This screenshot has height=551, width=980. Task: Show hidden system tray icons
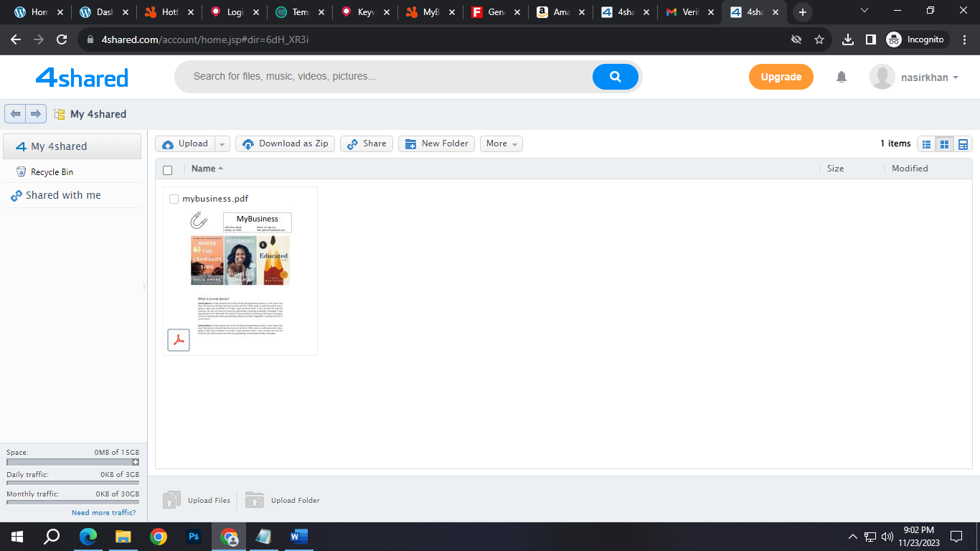point(853,536)
